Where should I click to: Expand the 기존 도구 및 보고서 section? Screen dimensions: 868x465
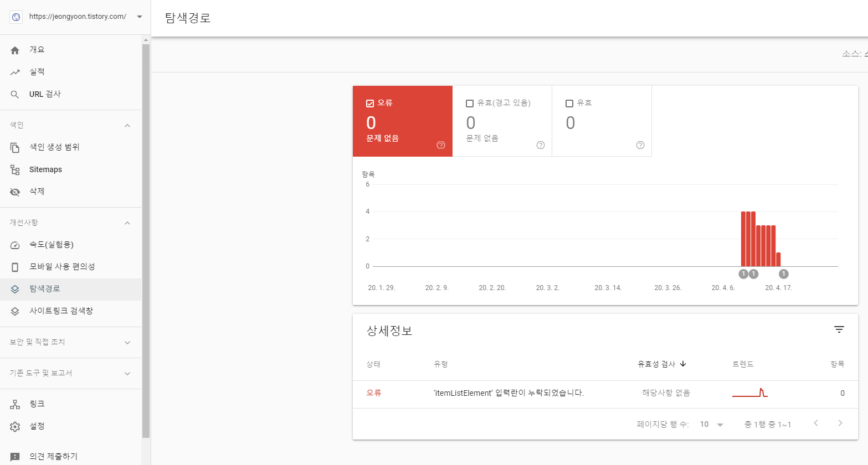(x=127, y=374)
